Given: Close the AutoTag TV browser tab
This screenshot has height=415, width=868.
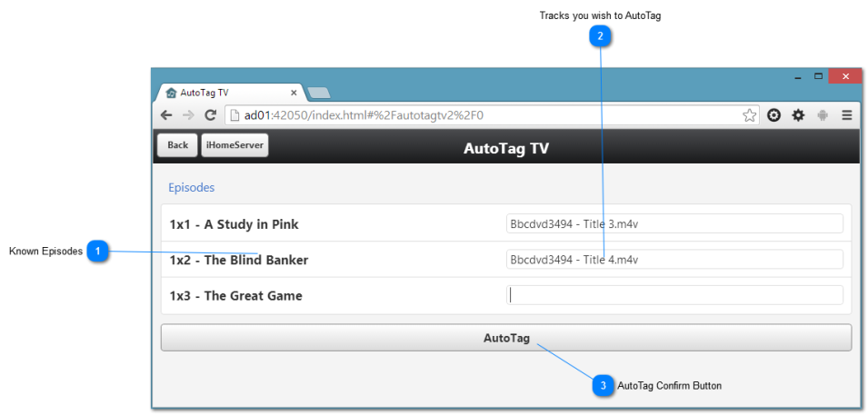Looking at the screenshot, I should (294, 93).
